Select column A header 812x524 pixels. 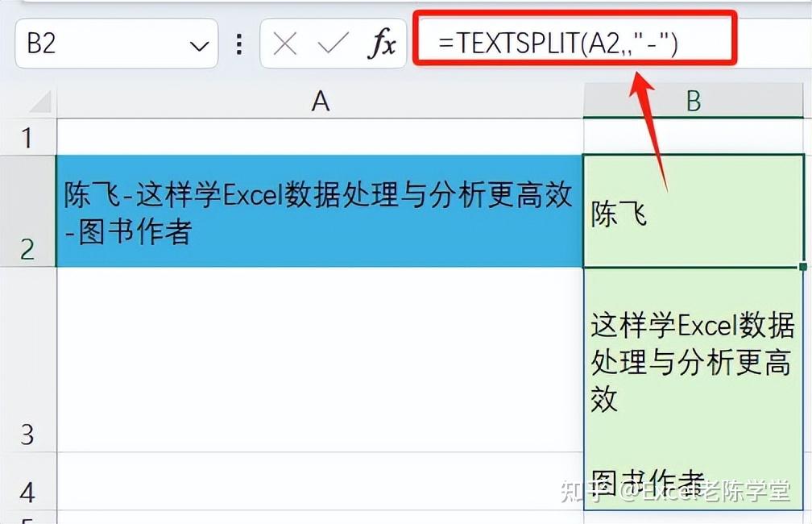[x=321, y=101]
